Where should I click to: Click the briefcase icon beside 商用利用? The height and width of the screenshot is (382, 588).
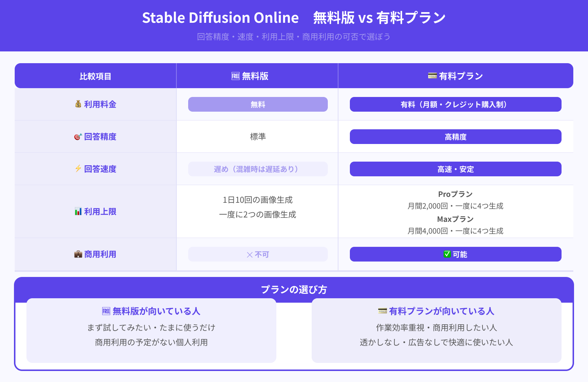pos(78,254)
